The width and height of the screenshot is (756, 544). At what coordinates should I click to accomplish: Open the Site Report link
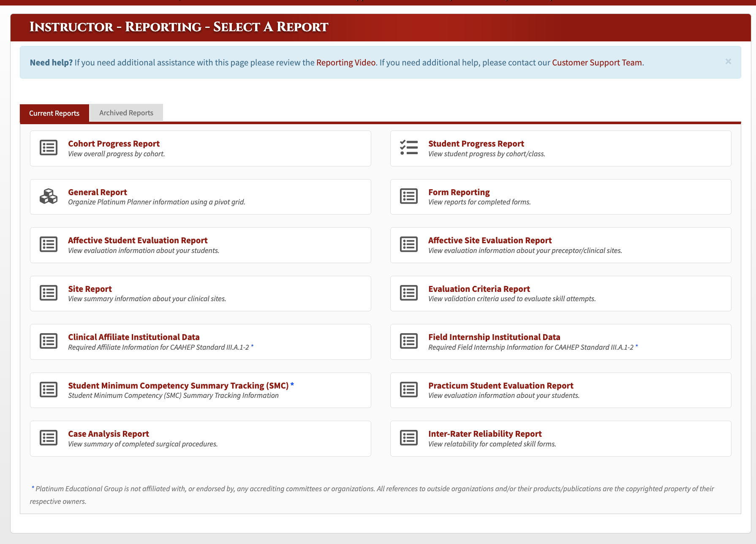pos(90,289)
